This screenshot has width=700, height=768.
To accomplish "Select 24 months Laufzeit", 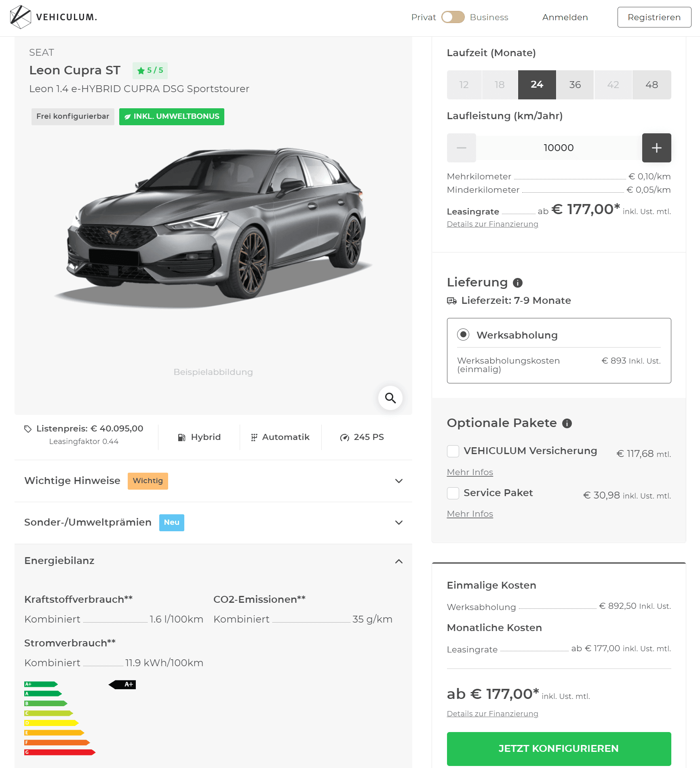I will coord(537,85).
